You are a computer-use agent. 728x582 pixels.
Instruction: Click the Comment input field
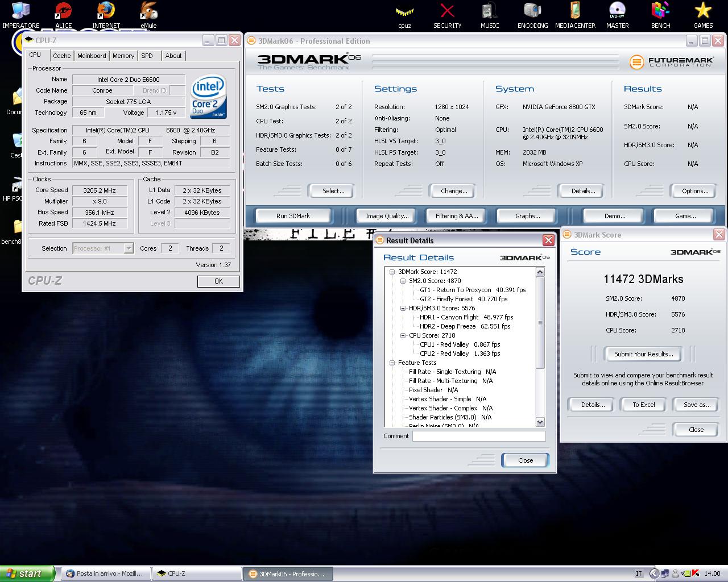click(x=479, y=436)
